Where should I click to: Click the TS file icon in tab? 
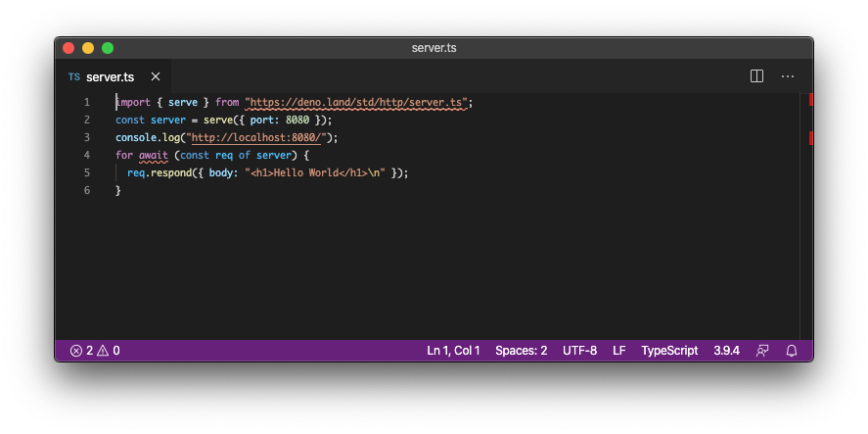[x=74, y=77]
